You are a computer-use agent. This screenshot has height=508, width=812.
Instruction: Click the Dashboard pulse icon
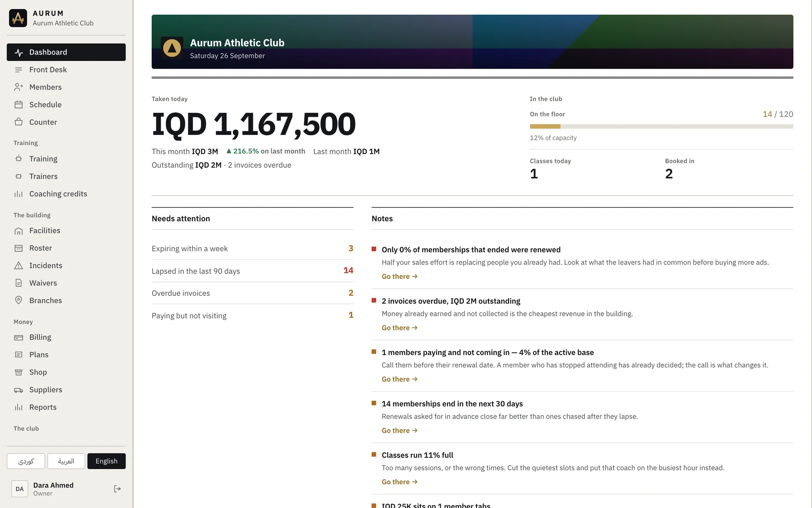[x=19, y=52]
